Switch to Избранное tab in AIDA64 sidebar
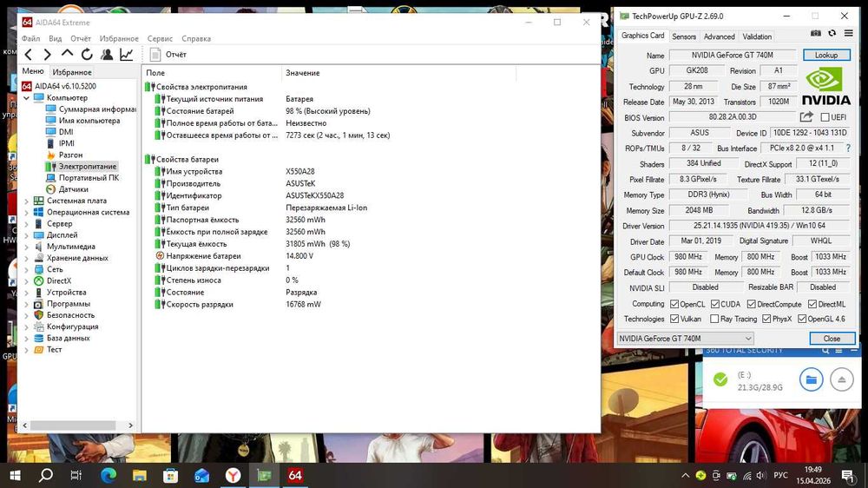Viewport: 868px width, 488px height. point(72,72)
